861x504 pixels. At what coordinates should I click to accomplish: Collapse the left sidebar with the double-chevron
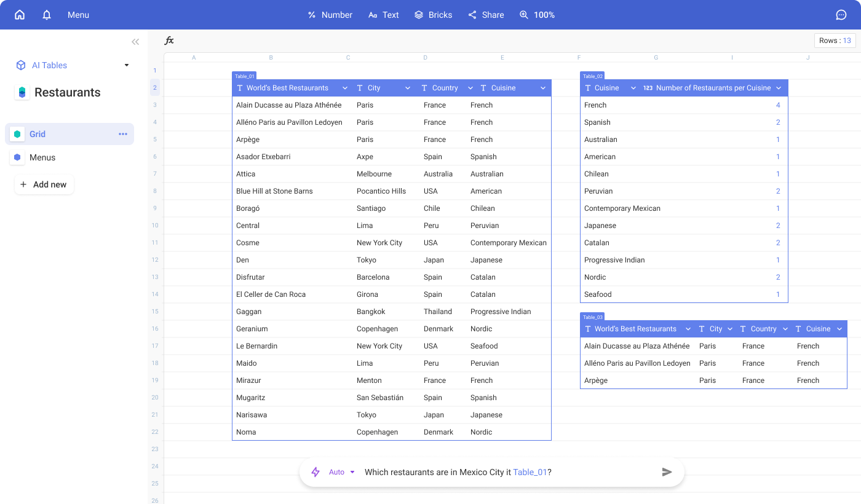click(x=135, y=42)
